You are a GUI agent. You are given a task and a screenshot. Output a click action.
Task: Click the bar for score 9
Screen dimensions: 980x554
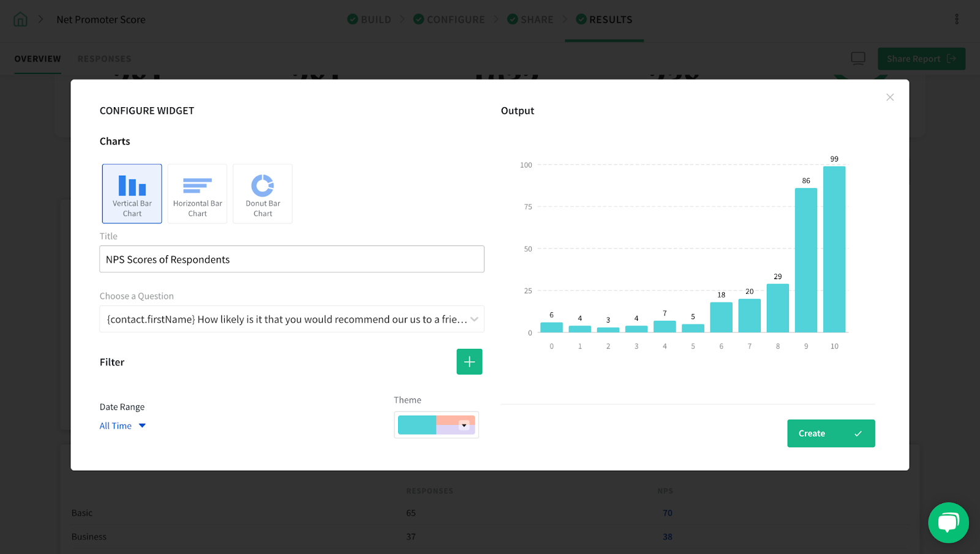[806, 260]
